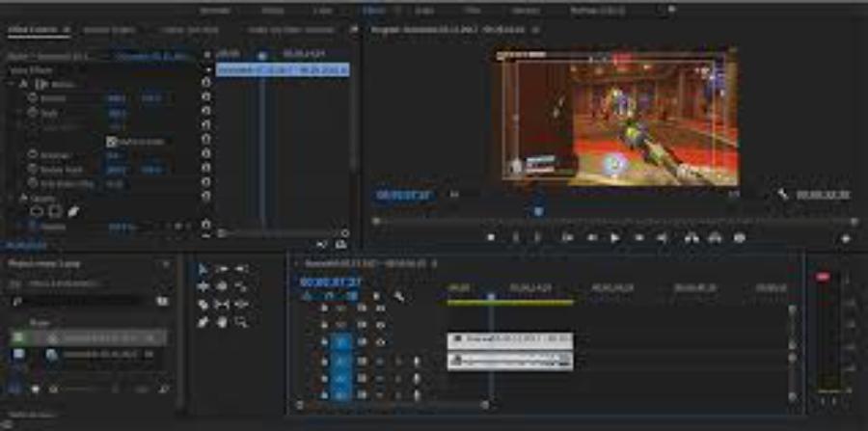Viewport: 868px width, 431px height.
Task: Toggle the Uniform Scale checkbox
Action: [x=111, y=142]
